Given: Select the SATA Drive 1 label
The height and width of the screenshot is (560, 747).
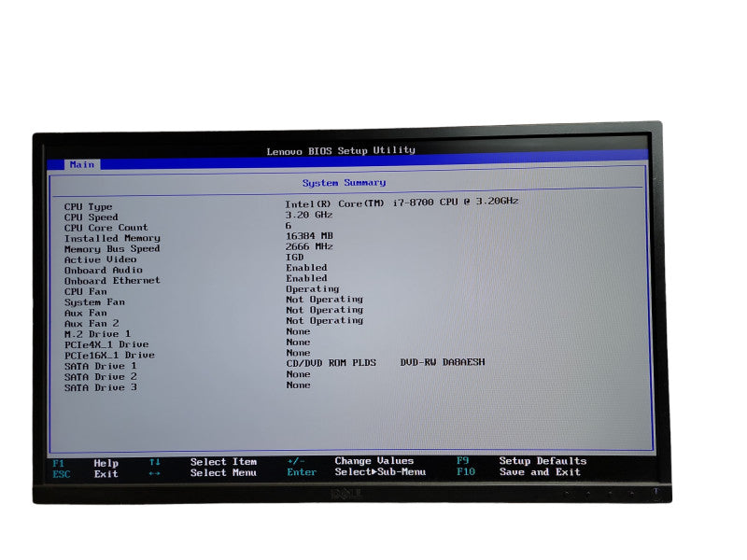Looking at the screenshot, I should (101, 366).
